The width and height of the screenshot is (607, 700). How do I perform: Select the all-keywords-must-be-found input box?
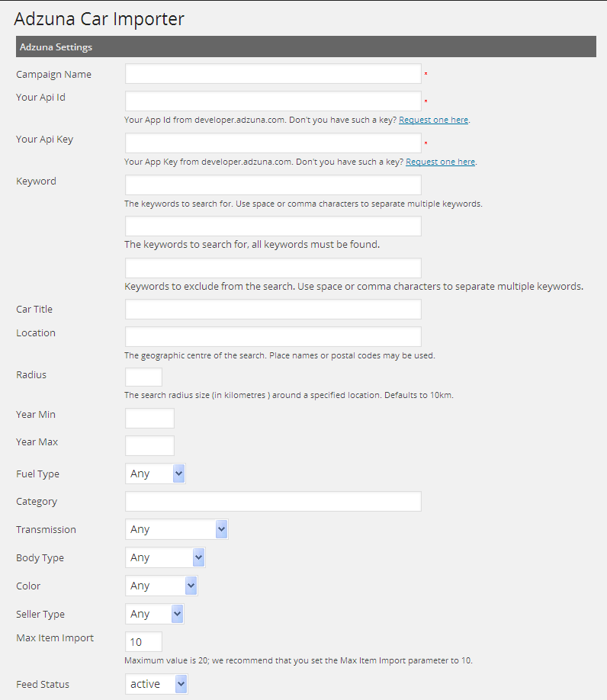click(x=273, y=226)
